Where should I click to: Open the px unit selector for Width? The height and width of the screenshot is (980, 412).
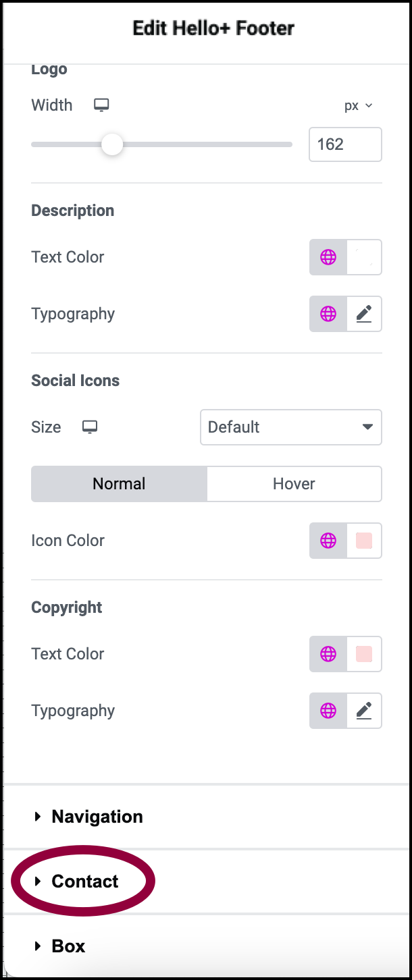pos(358,106)
